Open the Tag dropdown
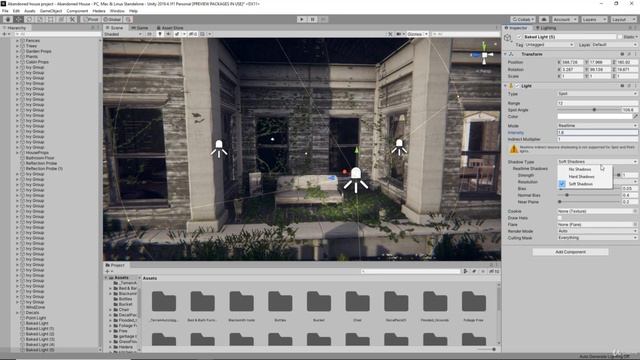This screenshot has height=360, width=640. click(549, 44)
